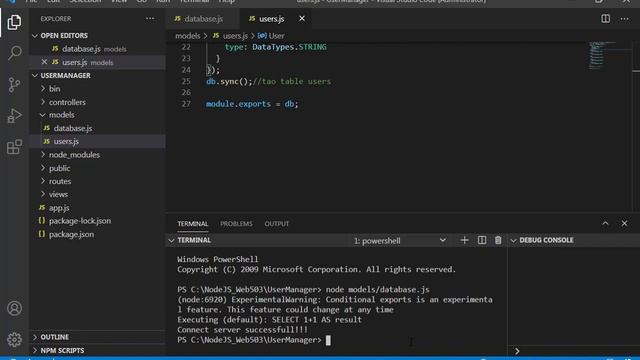This screenshot has height=360, width=640.
Task: Open Explorer more actions ellipsis
Action: pos(150,19)
